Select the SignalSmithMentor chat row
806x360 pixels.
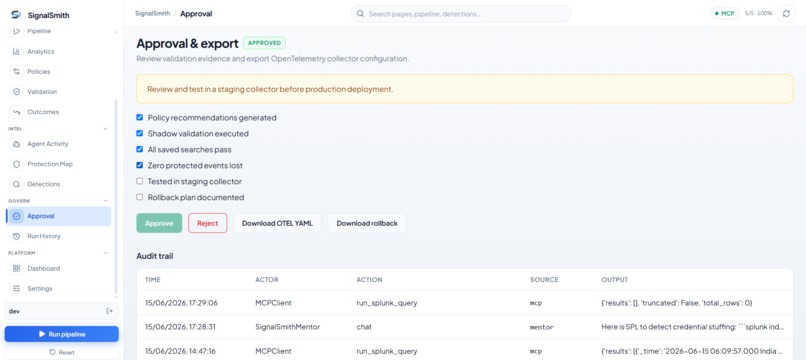pyautogui.click(x=465, y=327)
